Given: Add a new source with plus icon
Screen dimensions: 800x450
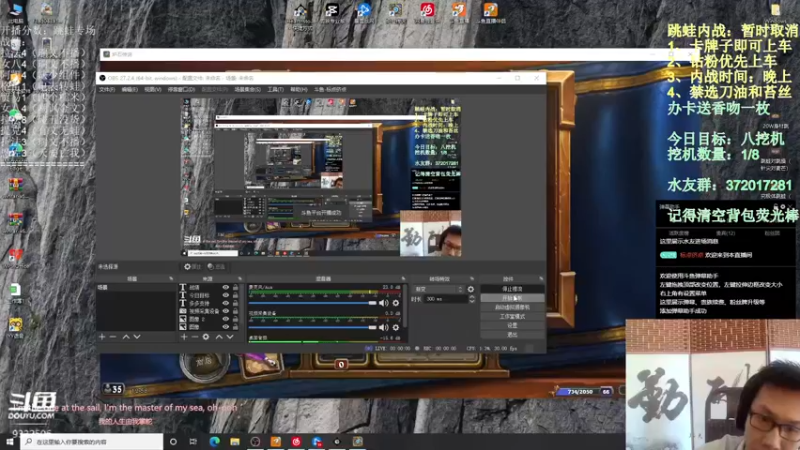Looking at the screenshot, I should coord(184,337).
